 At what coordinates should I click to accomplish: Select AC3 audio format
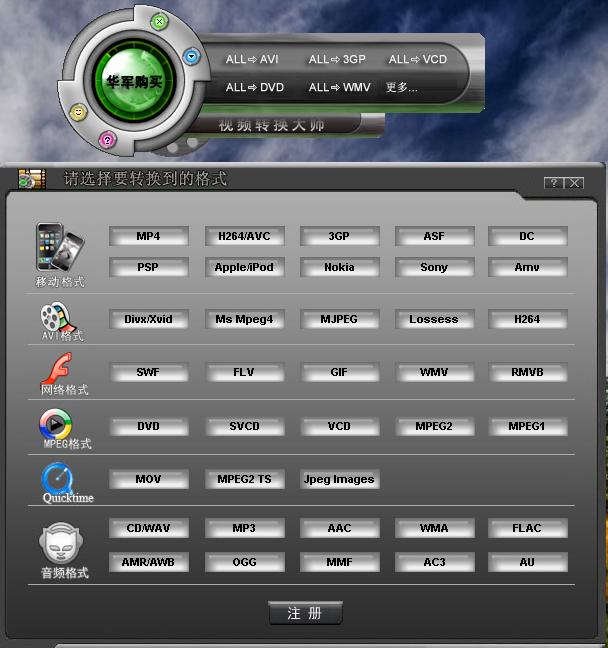(434, 562)
